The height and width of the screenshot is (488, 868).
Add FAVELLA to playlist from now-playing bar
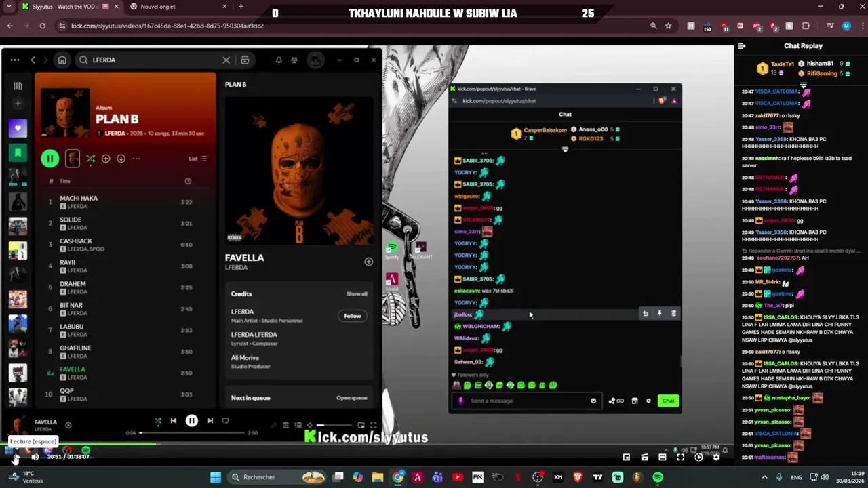(68, 425)
